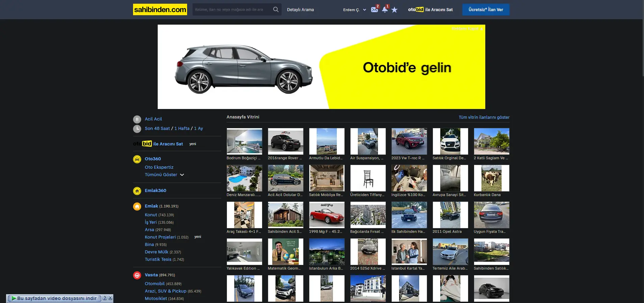Click the orange Emlak category icon
This screenshot has width=644, height=303.
(x=137, y=206)
